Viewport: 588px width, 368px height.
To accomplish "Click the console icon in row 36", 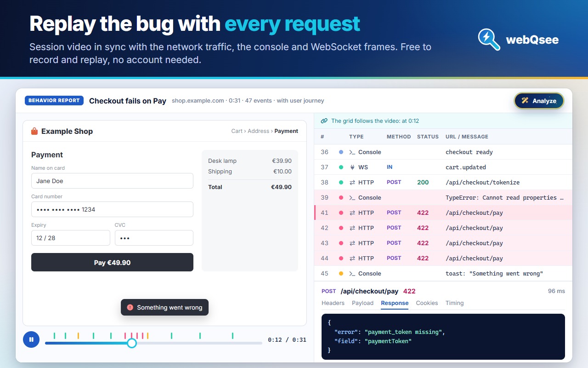I will pos(352,152).
